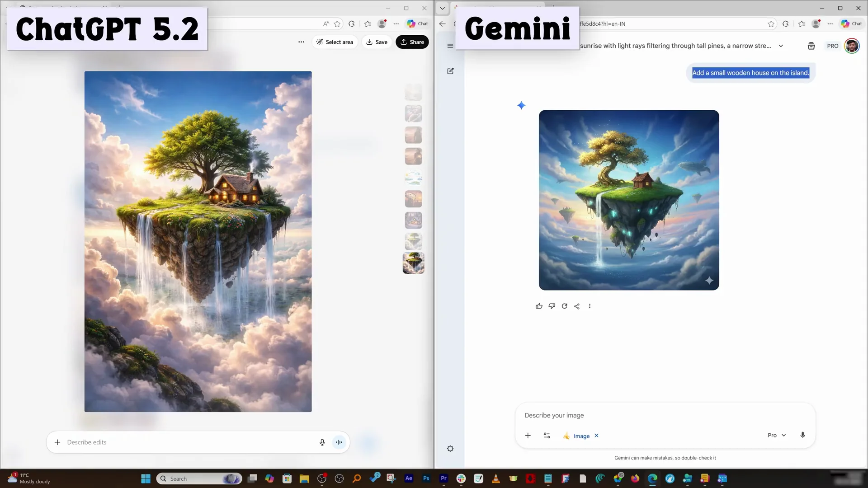Open the Pro model dropdown in Gemini

776,435
